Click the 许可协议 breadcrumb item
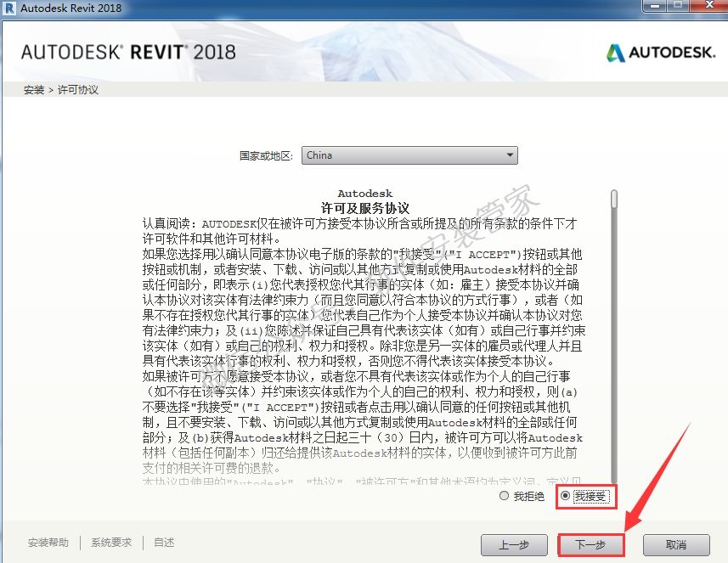The image size is (728, 563). pyautogui.click(x=78, y=89)
